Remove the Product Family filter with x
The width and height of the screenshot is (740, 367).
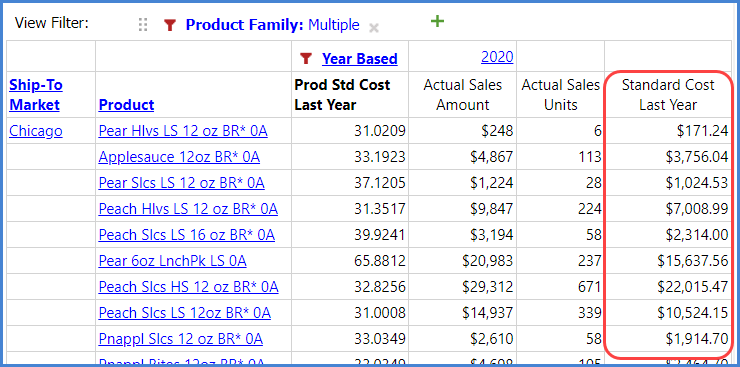[x=374, y=28]
